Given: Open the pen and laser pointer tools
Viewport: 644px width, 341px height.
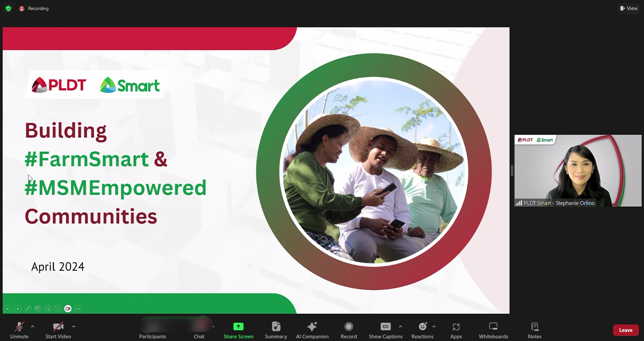Looking at the screenshot, I should (x=28, y=309).
